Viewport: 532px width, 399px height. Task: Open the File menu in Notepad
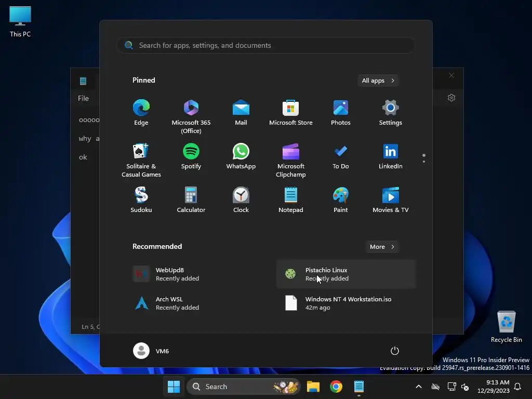(x=83, y=98)
